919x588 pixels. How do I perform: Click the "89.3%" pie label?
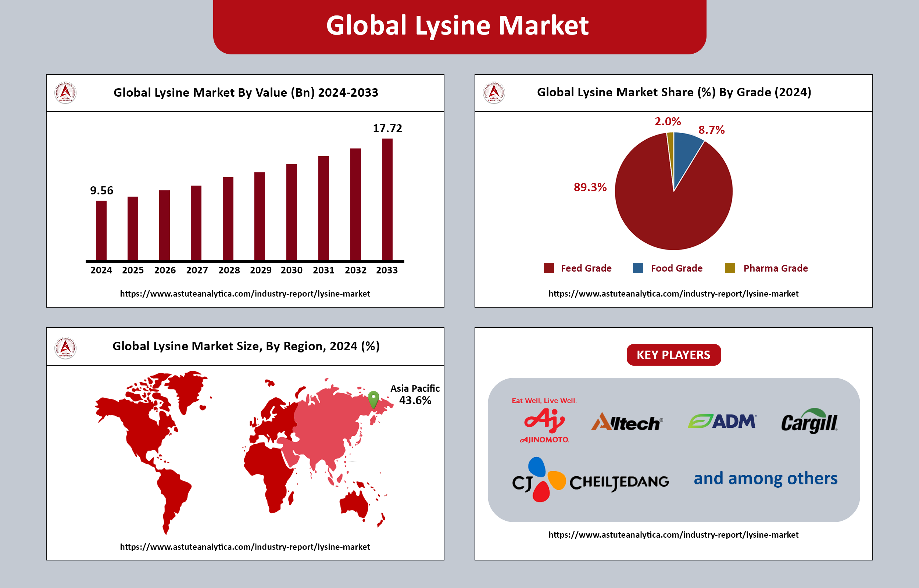(x=590, y=187)
